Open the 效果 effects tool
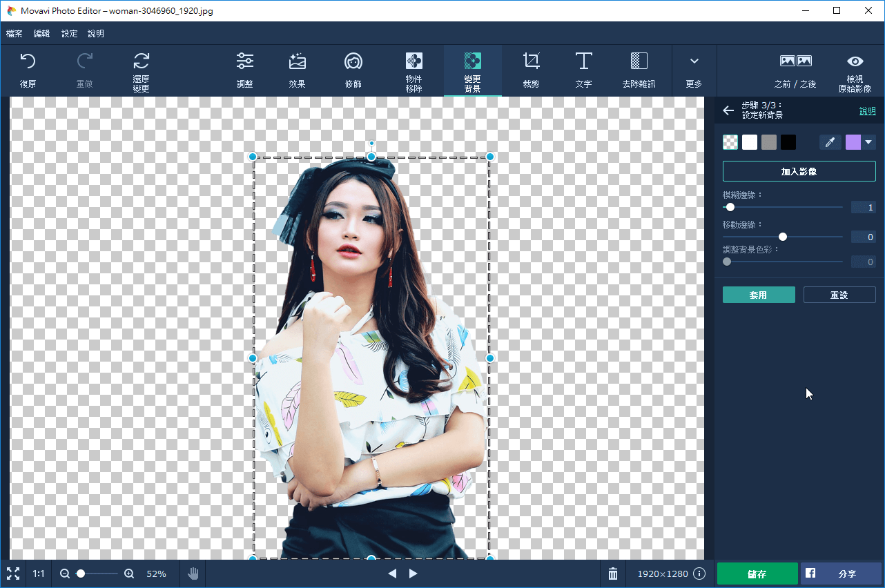The image size is (885, 588). (x=298, y=62)
